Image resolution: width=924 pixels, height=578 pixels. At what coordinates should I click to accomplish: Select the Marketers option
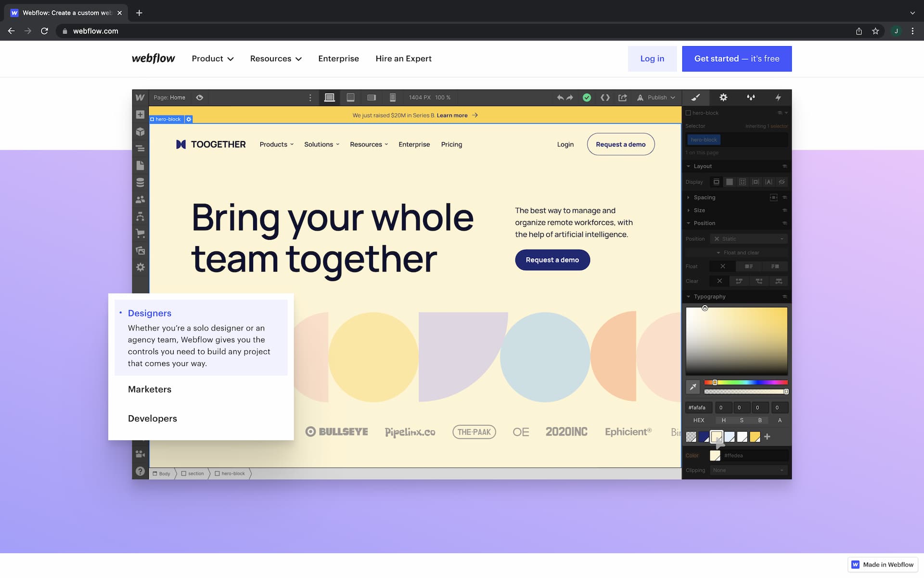click(150, 389)
